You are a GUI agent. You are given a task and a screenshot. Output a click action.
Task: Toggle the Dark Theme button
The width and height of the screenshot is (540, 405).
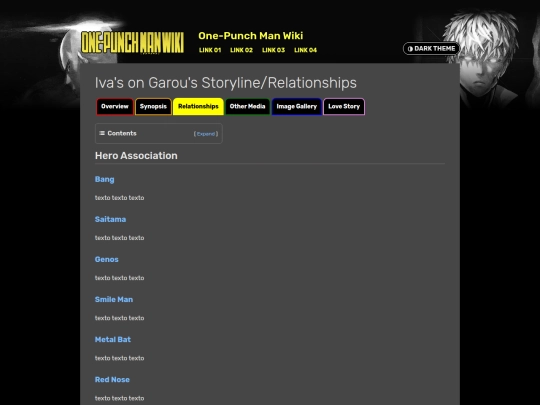point(431,49)
